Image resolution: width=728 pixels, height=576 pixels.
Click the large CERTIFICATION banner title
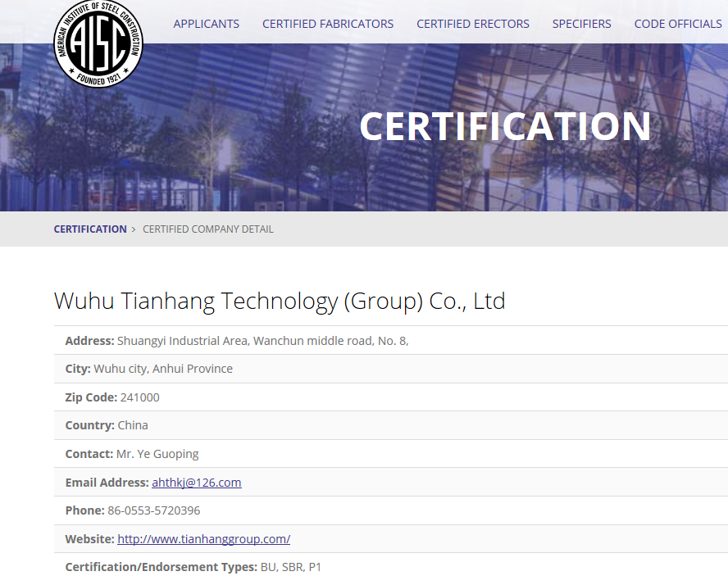[505, 126]
